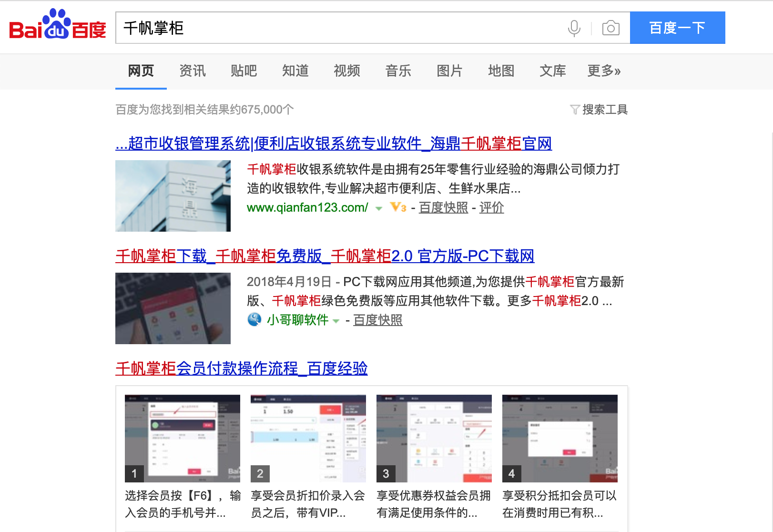The width and height of the screenshot is (773, 532).
Task: Open step 3 thumbnail 享受优惠券权益
Action: coord(434,439)
